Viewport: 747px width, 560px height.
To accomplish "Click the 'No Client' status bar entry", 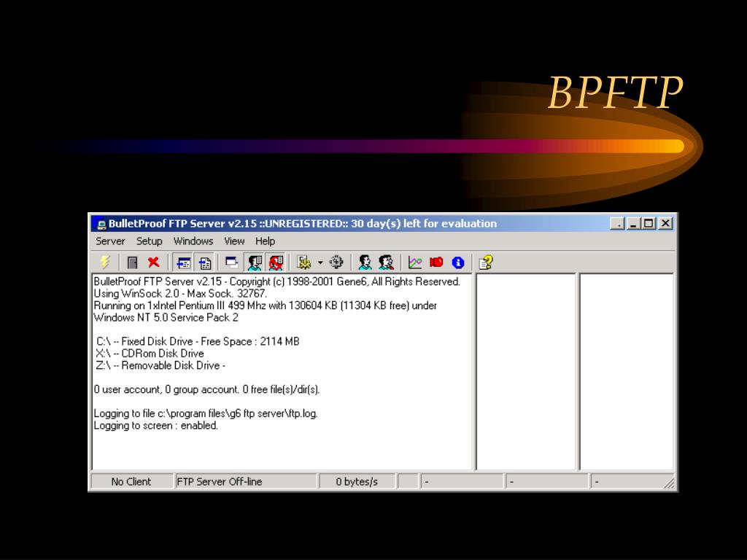I will click(x=131, y=481).
